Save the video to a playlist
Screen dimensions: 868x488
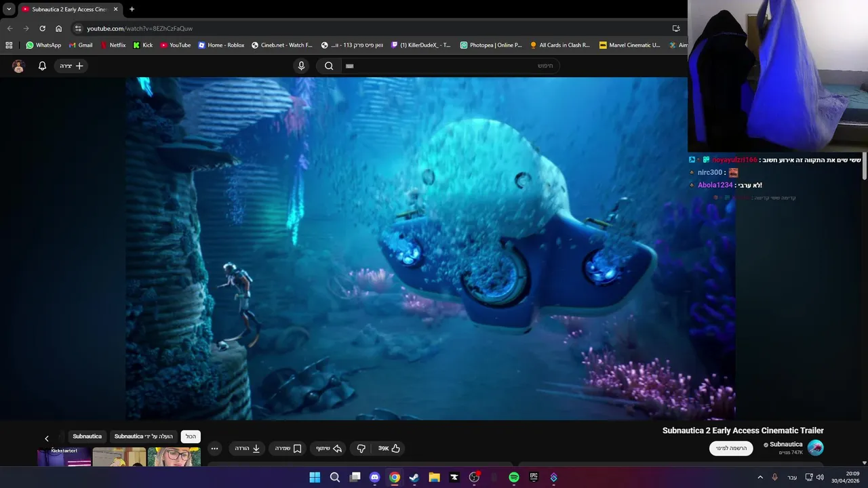tap(288, 448)
